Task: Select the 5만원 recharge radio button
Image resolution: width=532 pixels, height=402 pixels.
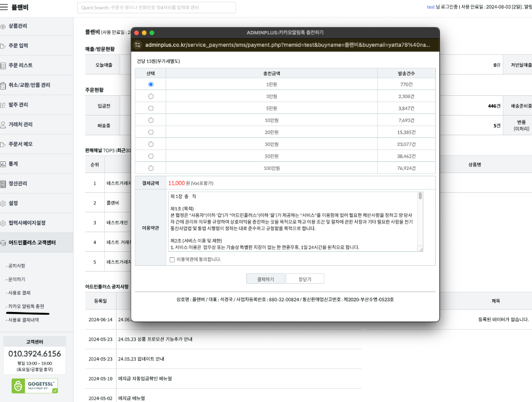Action: point(151,108)
